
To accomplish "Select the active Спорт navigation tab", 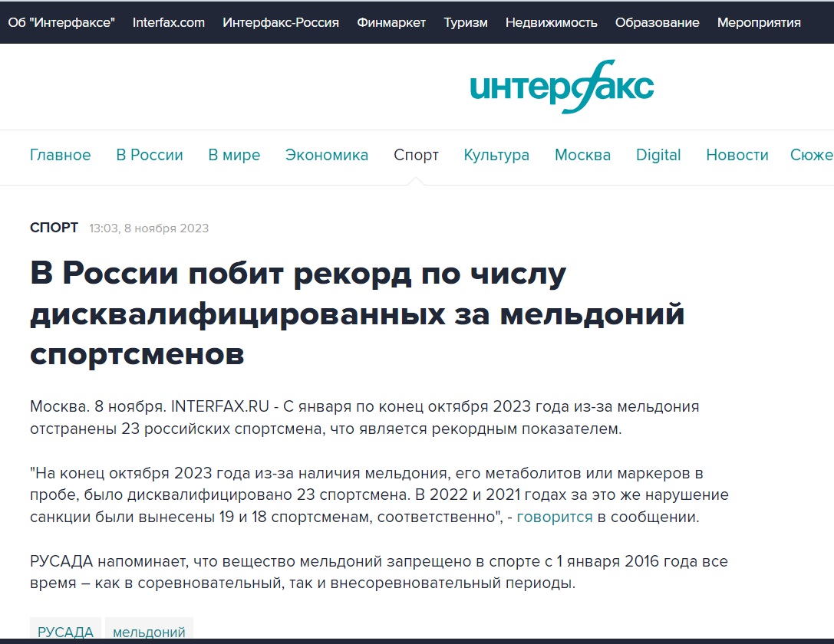I will [x=416, y=155].
